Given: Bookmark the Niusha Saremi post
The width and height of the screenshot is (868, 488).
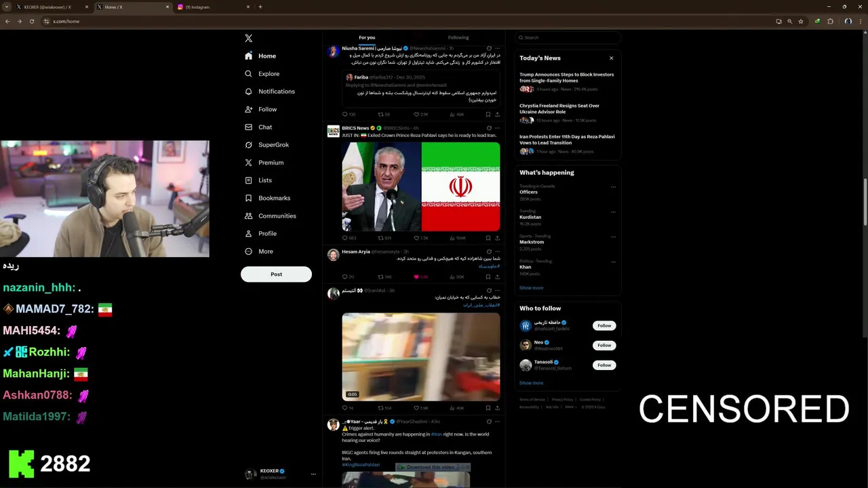Looking at the screenshot, I should point(488,115).
